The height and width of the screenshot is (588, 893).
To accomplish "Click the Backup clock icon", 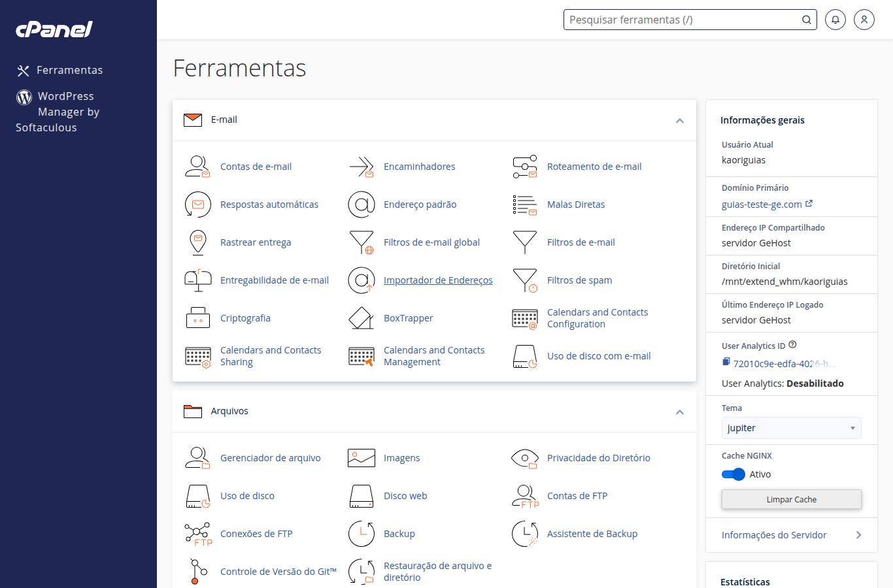I will pyautogui.click(x=362, y=534).
